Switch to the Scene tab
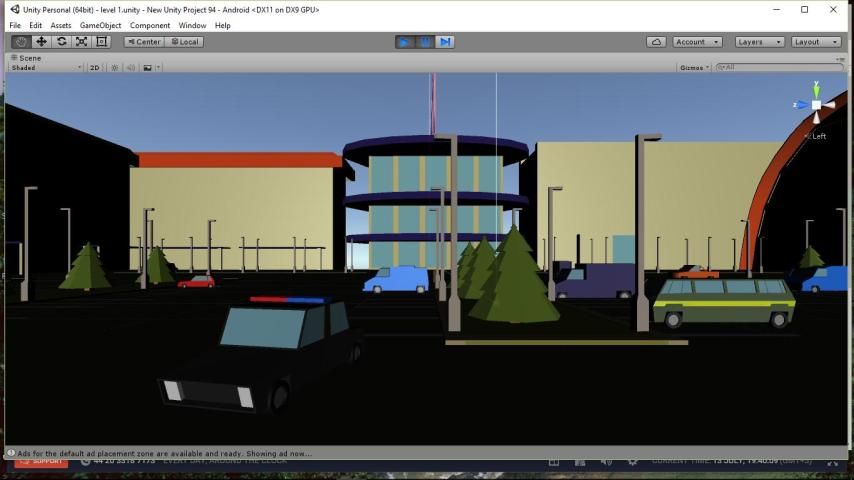 [x=27, y=58]
